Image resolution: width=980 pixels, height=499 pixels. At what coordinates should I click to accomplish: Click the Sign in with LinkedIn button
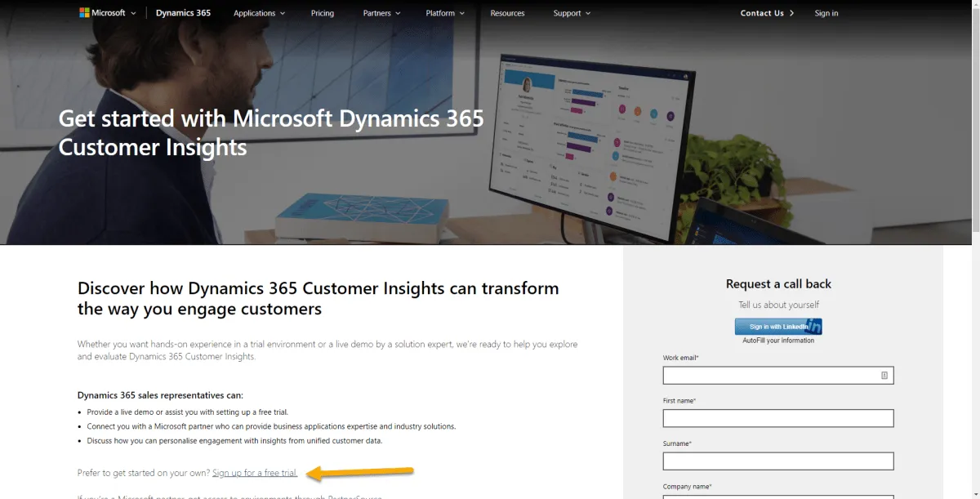point(778,327)
